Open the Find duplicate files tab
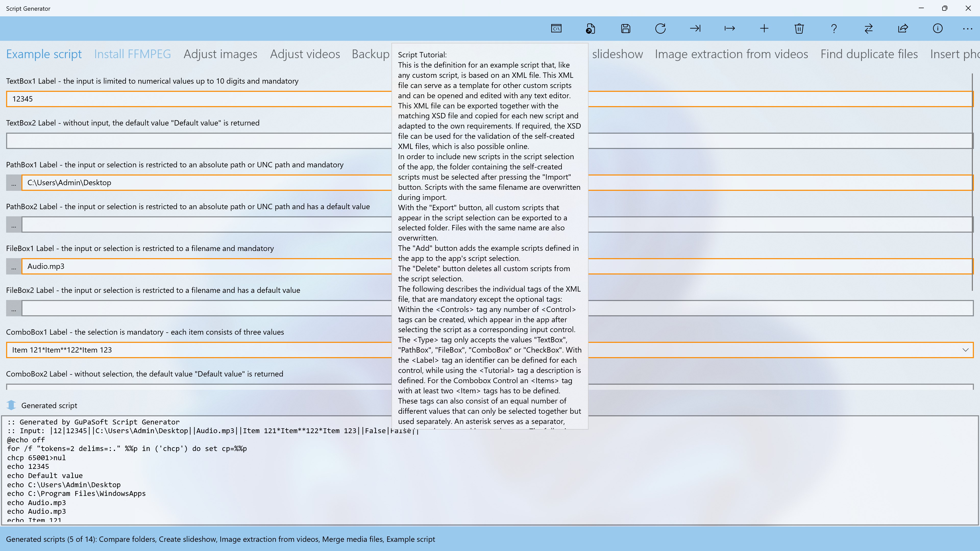The image size is (980, 551). 869,54
